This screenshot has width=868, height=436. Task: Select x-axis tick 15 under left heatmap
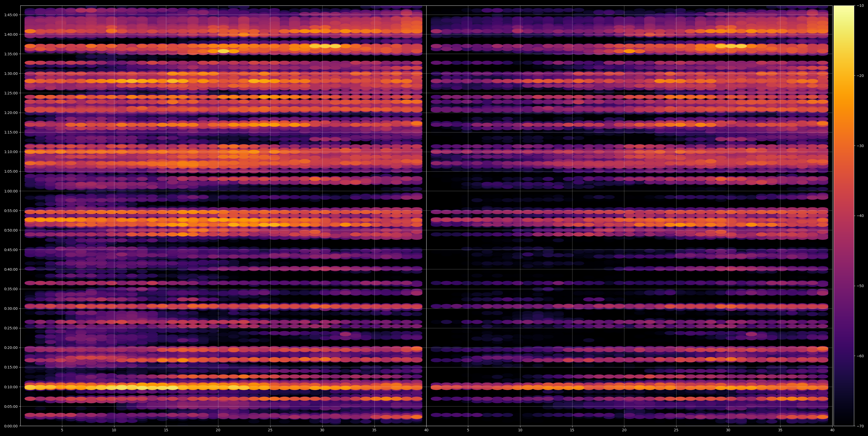point(166,430)
